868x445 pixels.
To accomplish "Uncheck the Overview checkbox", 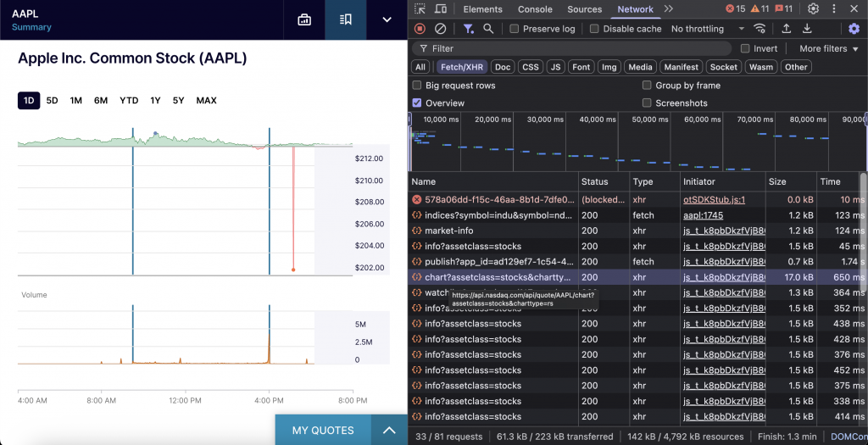I will coord(417,103).
